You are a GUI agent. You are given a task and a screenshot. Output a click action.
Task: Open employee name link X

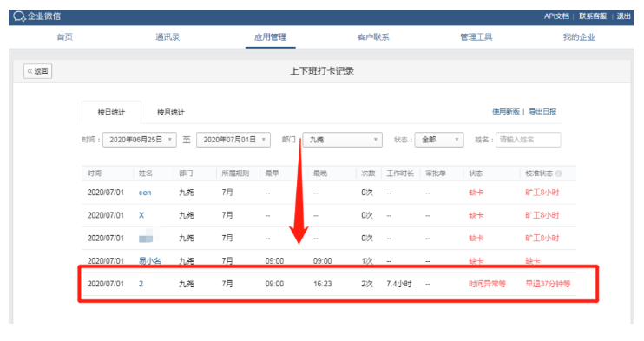click(x=141, y=215)
